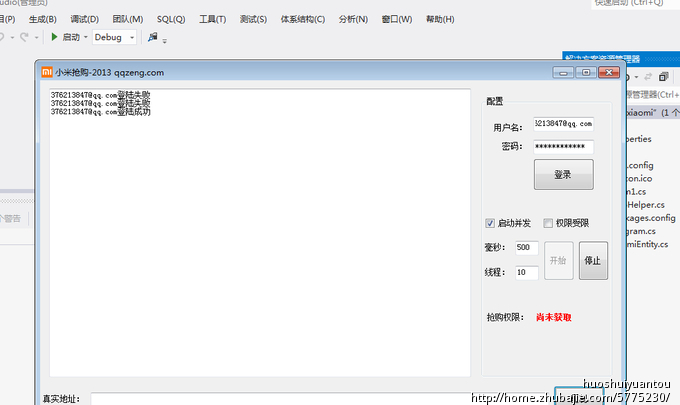Select the Helper.cs file in Solution Explorer
The height and width of the screenshot is (405, 680).
click(646, 205)
